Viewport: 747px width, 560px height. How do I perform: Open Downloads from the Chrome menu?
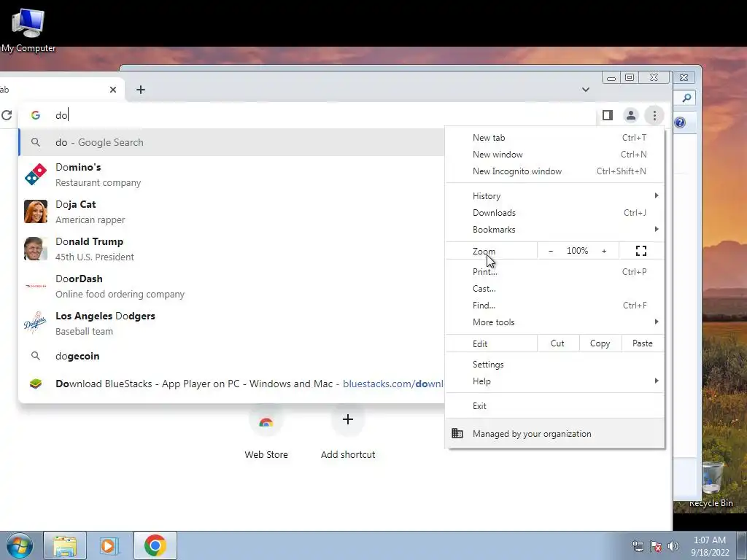coord(554,212)
